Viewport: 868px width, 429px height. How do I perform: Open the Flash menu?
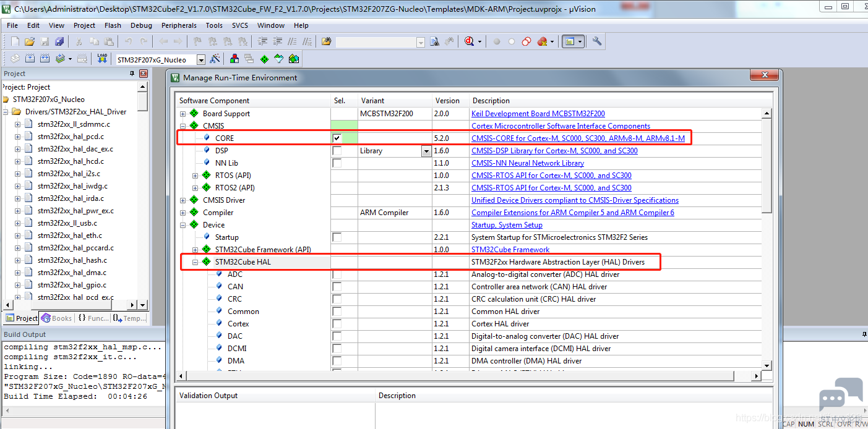[113, 25]
